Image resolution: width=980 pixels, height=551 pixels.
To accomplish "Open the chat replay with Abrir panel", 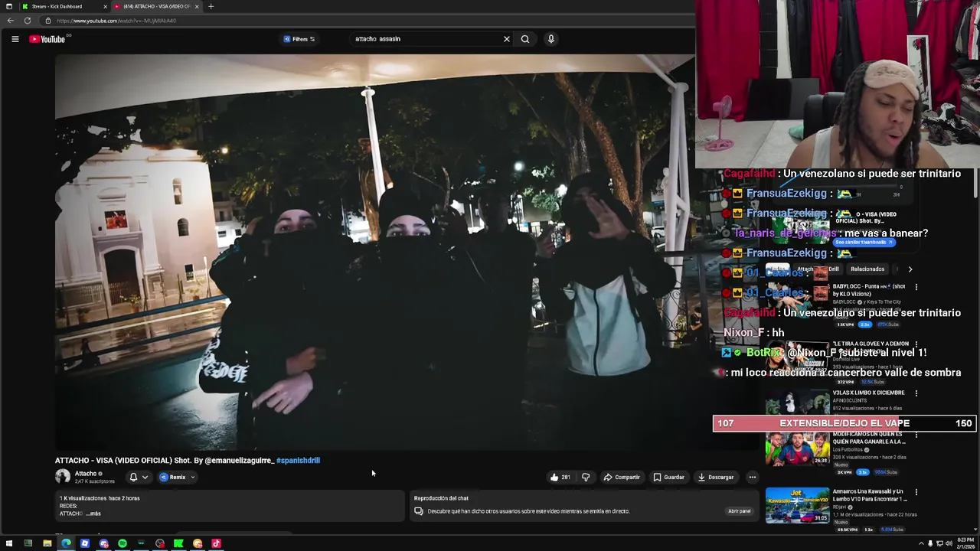I will click(739, 511).
